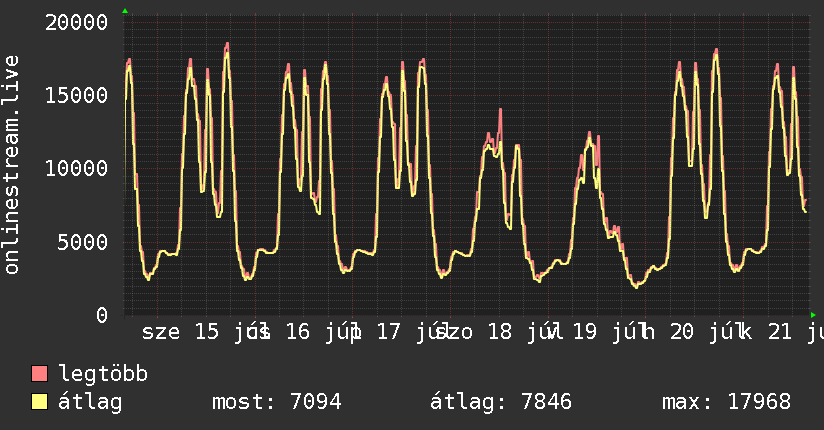824x430 pixels.
Task: Click the 20000 y-axis label
Action: tap(76, 23)
